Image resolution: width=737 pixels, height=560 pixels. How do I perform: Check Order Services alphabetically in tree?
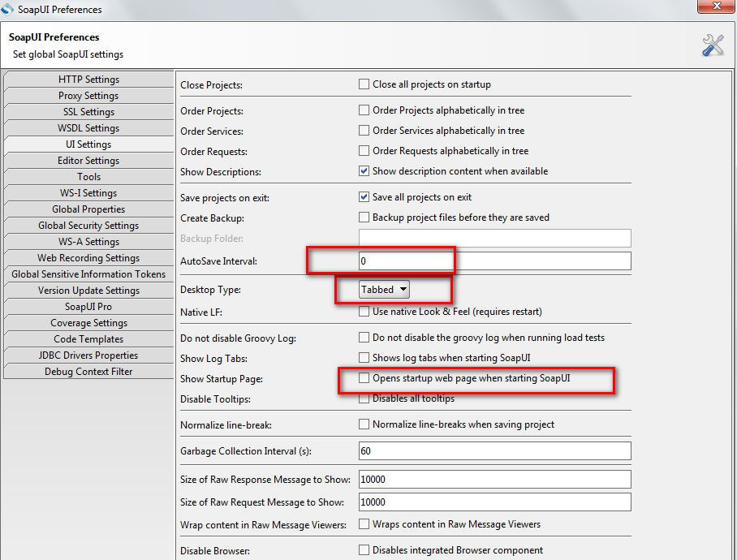tap(364, 130)
